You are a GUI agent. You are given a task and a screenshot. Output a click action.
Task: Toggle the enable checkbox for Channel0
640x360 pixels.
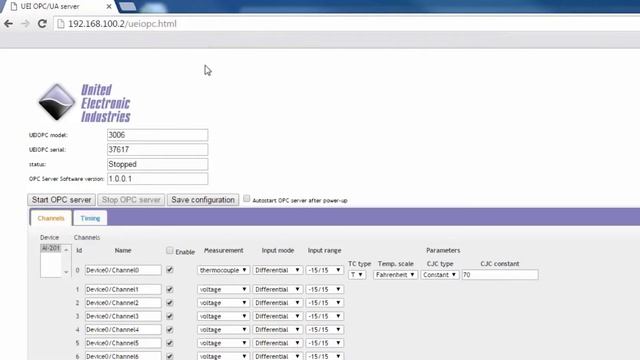(170, 270)
